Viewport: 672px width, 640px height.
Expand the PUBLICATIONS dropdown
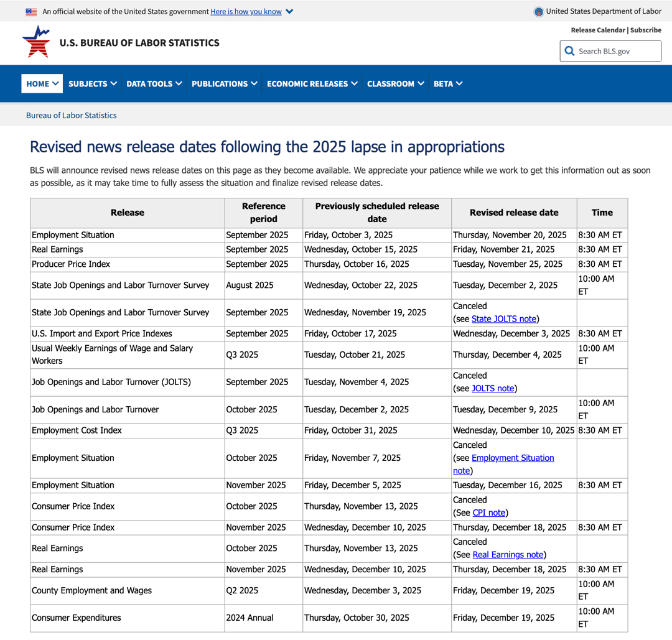pos(223,83)
